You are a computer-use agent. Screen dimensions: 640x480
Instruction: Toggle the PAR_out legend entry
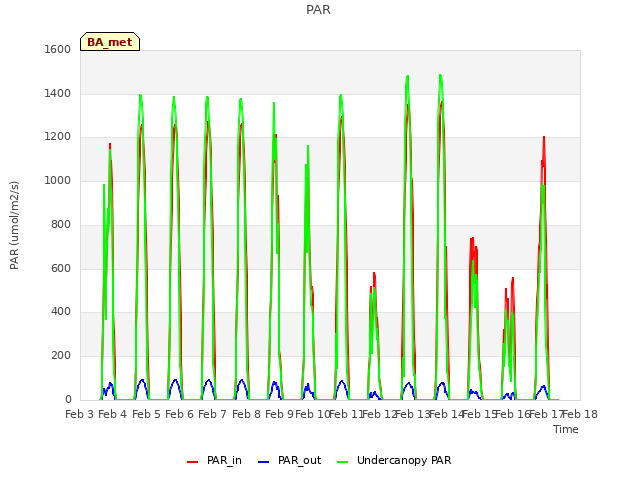[290, 460]
